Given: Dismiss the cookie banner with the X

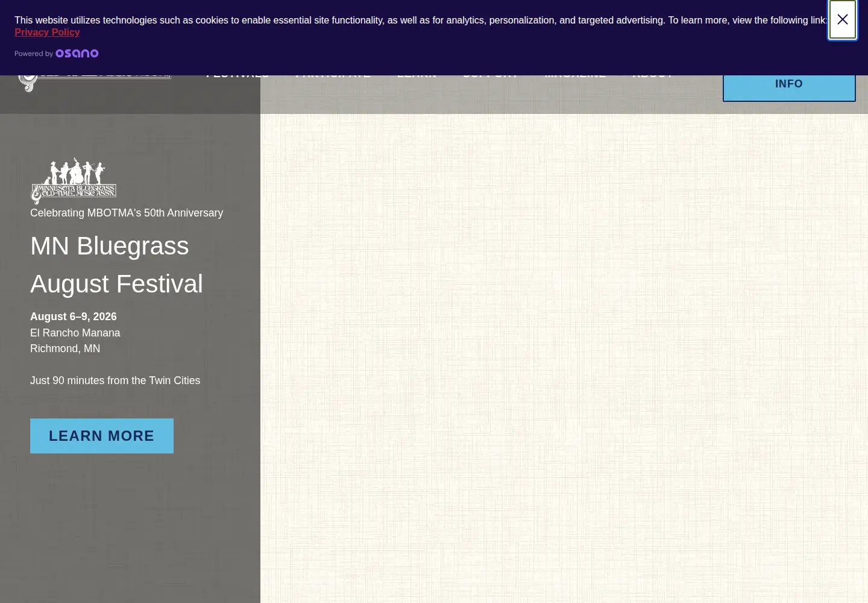Looking at the screenshot, I should click(x=842, y=19).
